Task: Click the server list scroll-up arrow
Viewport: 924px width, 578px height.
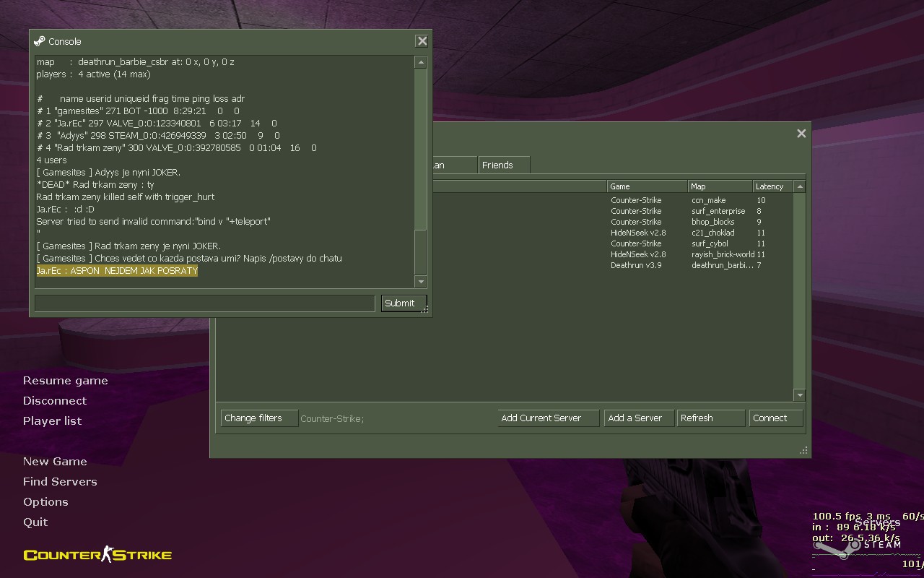Action: [x=799, y=186]
